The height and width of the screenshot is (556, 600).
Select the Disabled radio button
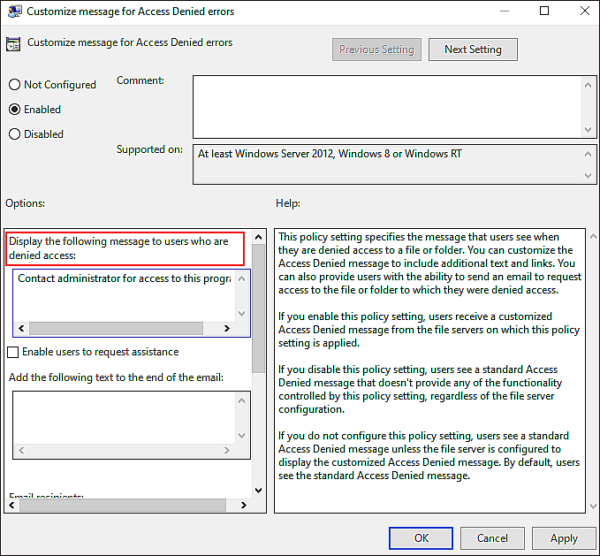pyautogui.click(x=15, y=134)
